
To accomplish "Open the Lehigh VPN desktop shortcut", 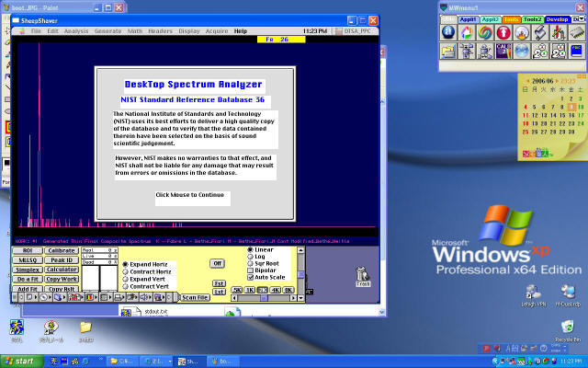I will 533,295.
